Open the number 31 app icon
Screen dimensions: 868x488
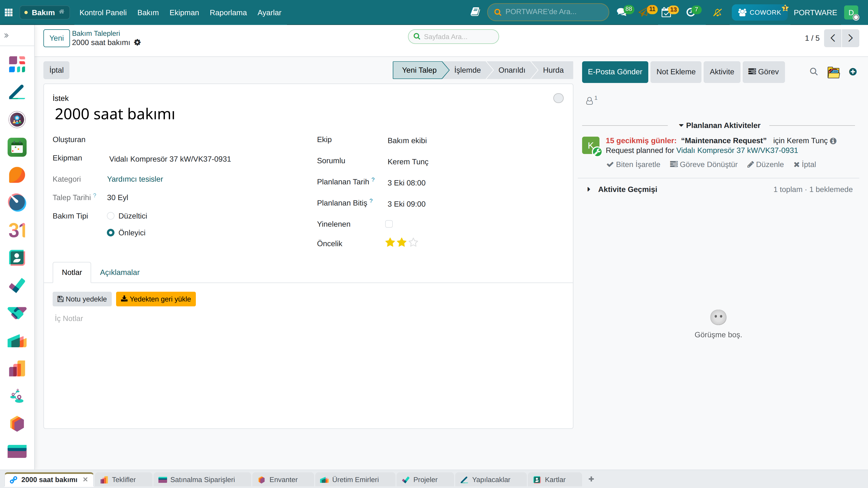tap(17, 230)
